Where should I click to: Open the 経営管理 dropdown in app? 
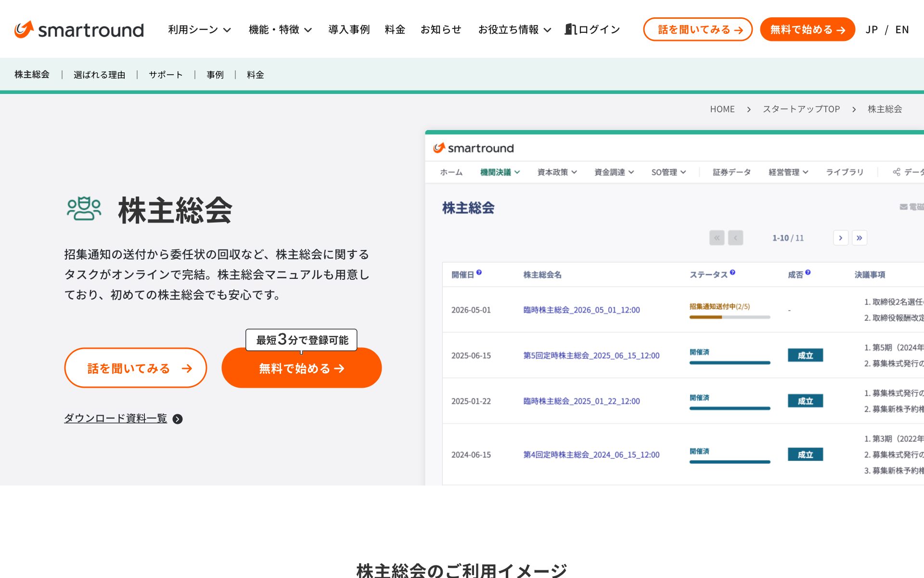point(788,172)
